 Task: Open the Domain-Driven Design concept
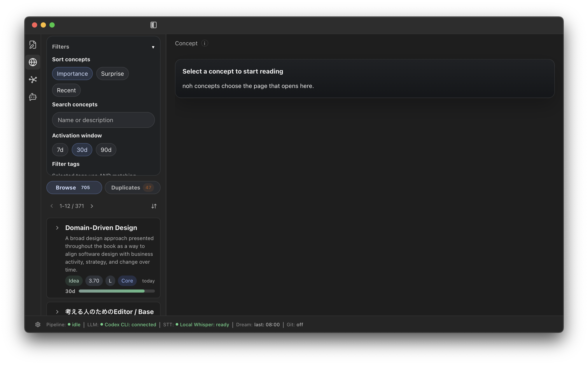(101, 228)
